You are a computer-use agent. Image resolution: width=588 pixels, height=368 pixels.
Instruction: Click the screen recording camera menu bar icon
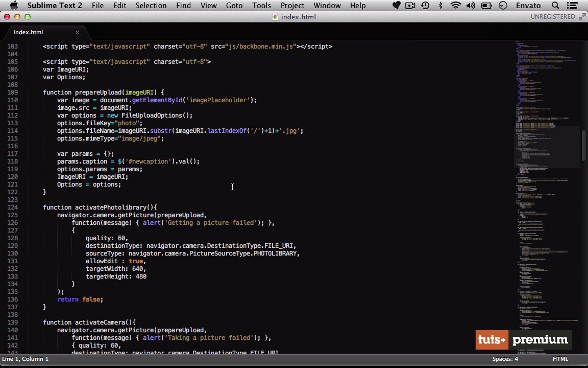(410, 5)
